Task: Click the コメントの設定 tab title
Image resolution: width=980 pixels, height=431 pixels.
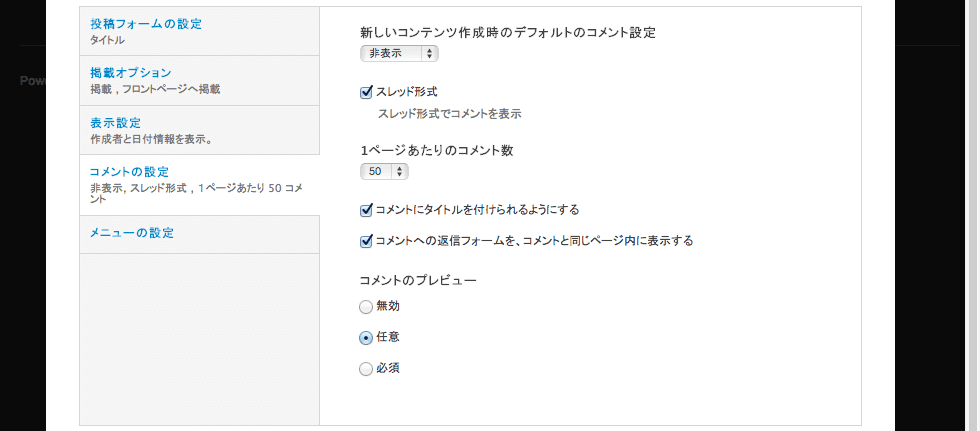Action: coord(129,172)
